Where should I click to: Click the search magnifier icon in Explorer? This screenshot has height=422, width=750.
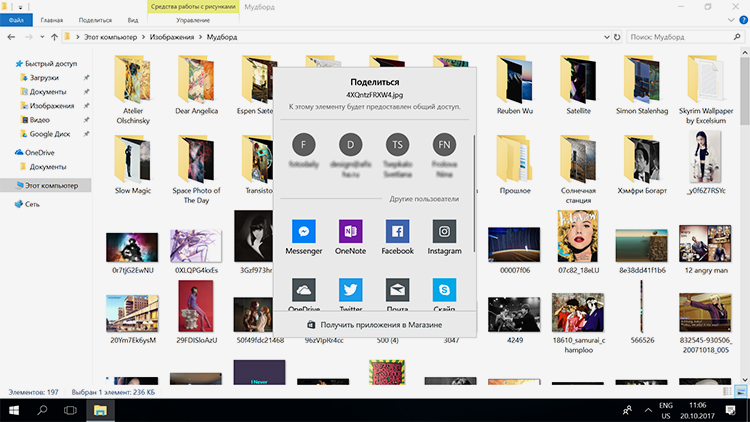click(x=737, y=37)
